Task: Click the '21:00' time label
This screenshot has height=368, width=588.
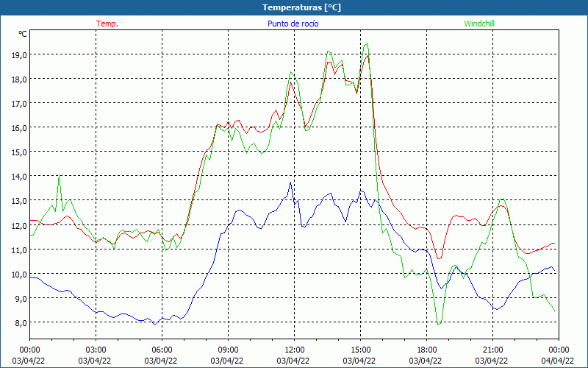Action: pos(492,350)
